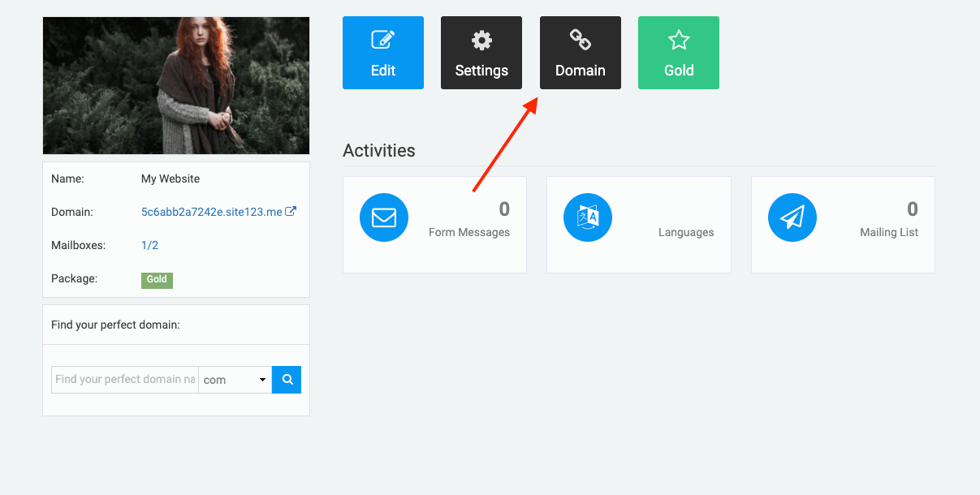Select the Package: label

coord(74,278)
